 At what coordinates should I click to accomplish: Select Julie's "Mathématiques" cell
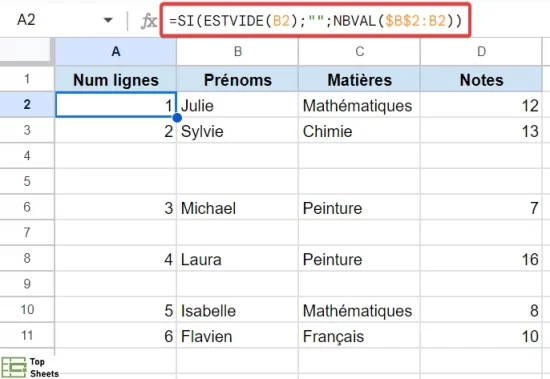(359, 105)
